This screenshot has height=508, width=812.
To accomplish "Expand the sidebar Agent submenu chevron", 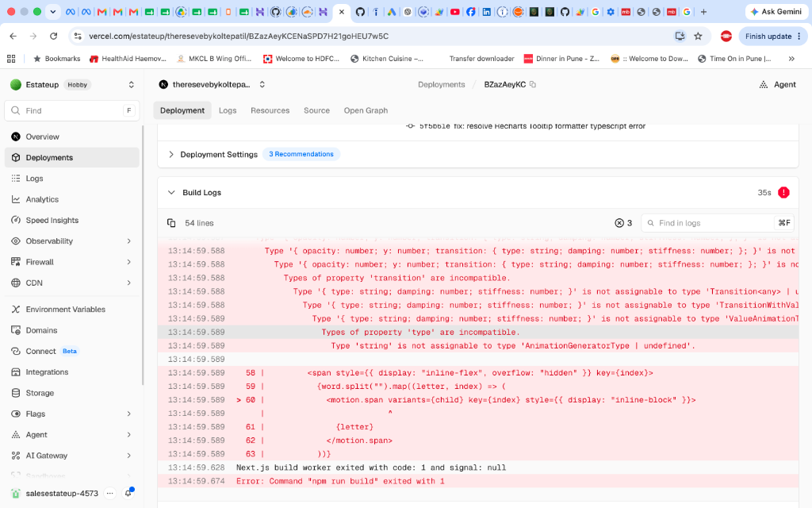I will click(x=129, y=435).
